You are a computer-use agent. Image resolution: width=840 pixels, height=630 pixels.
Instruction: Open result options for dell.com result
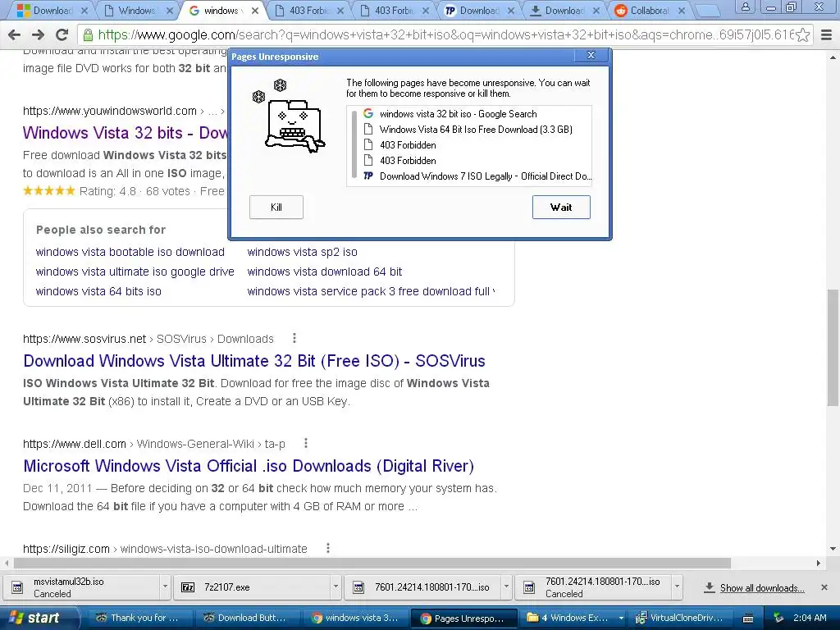(x=305, y=443)
